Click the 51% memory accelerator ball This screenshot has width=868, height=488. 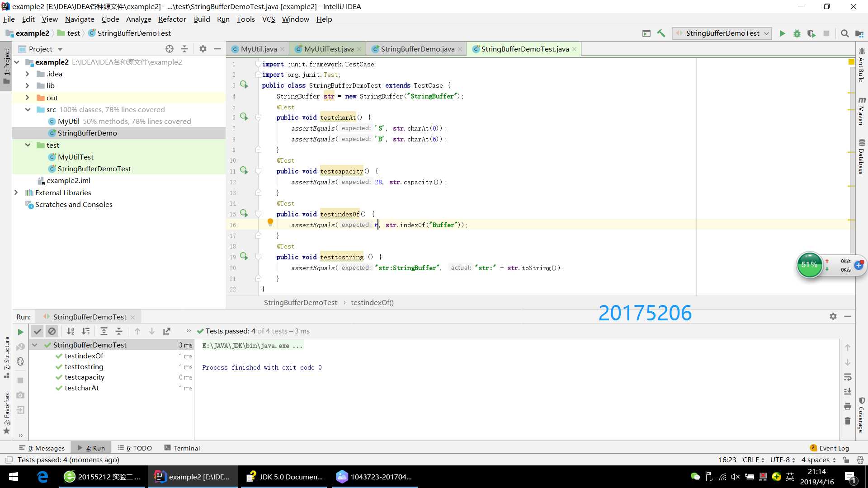coord(809,265)
